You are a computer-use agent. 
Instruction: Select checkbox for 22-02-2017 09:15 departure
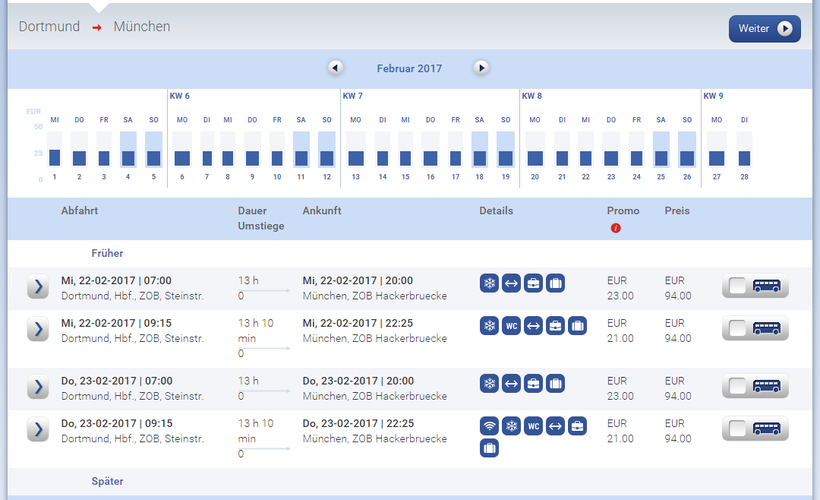coord(738,328)
